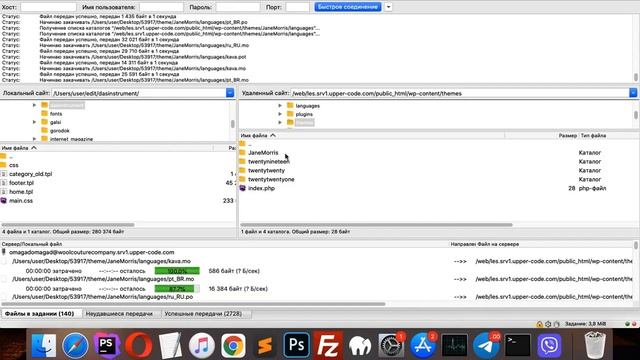Open the elephant database app in dock

360,345
